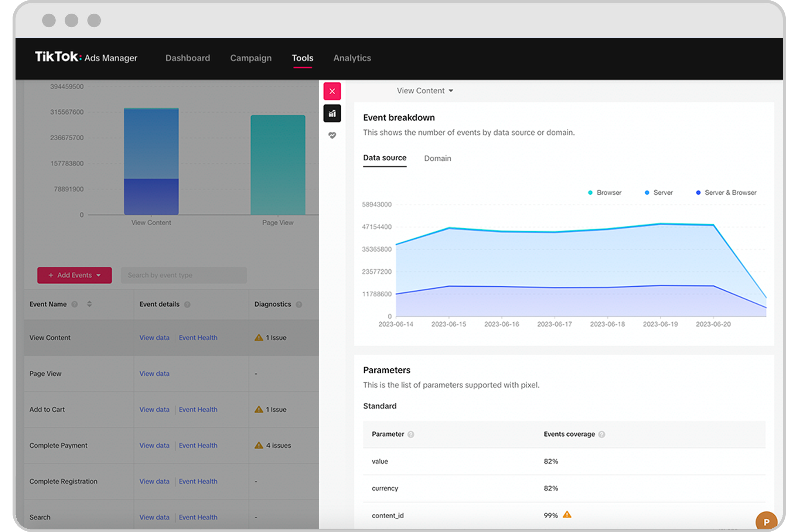The width and height of the screenshot is (798, 532).
Task: Switch to the Domain tab
Action: [438, 158]
